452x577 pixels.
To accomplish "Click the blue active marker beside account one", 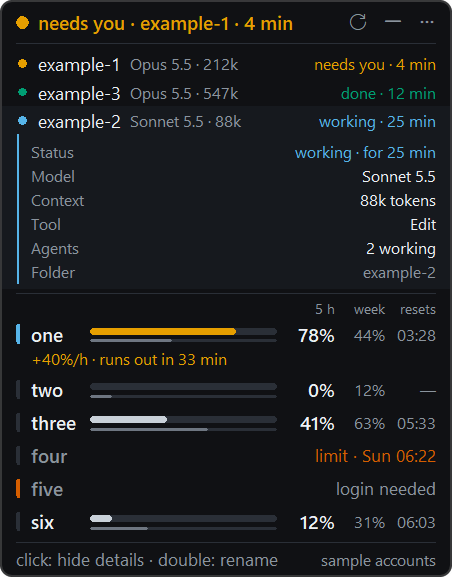I will [x=18, y=334].
